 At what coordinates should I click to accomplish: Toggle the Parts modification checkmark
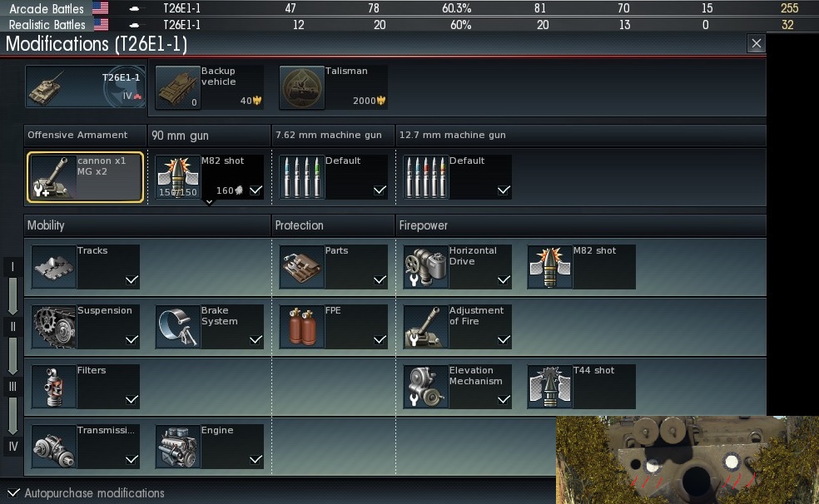380,280
